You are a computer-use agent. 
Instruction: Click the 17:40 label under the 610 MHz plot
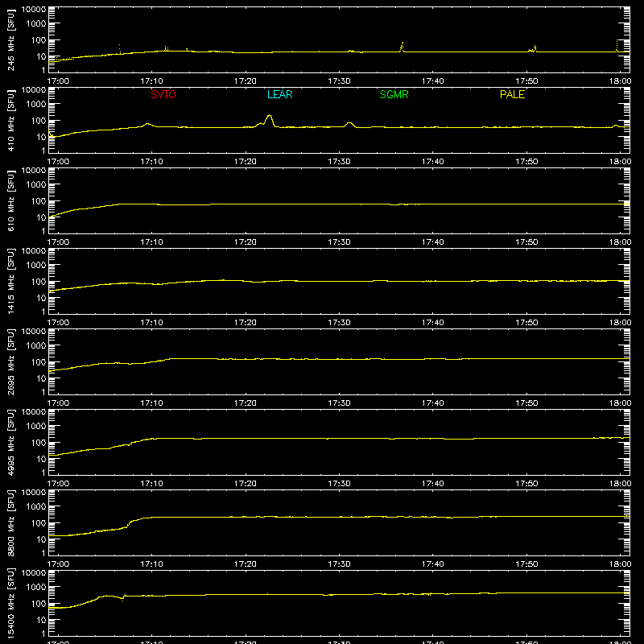click(433, 242)
